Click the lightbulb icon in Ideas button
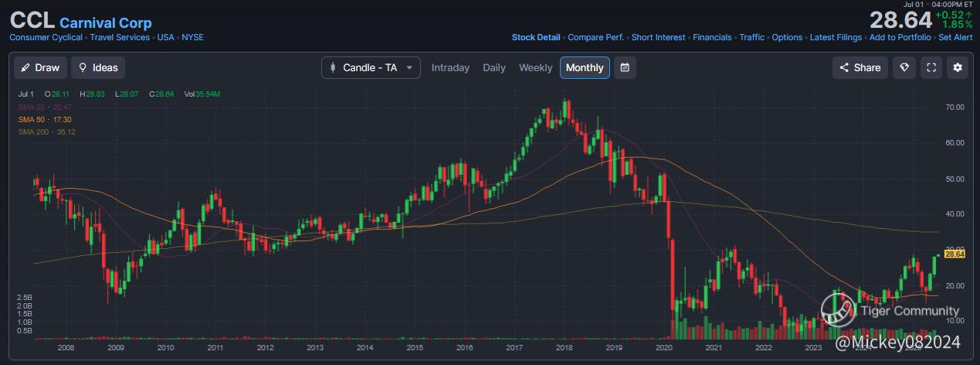Viewport: 980px width, 365px height. [83, 67]
